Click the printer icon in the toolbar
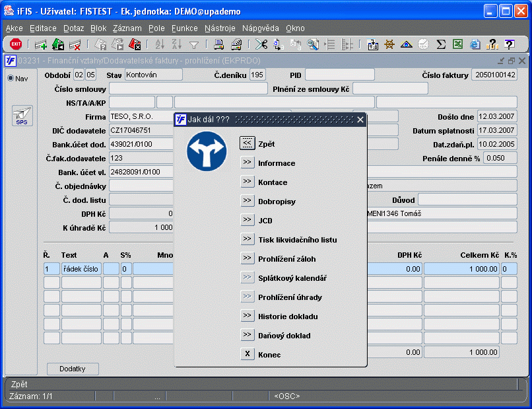This screenshot has height=409, width=532. click(218, 44)
